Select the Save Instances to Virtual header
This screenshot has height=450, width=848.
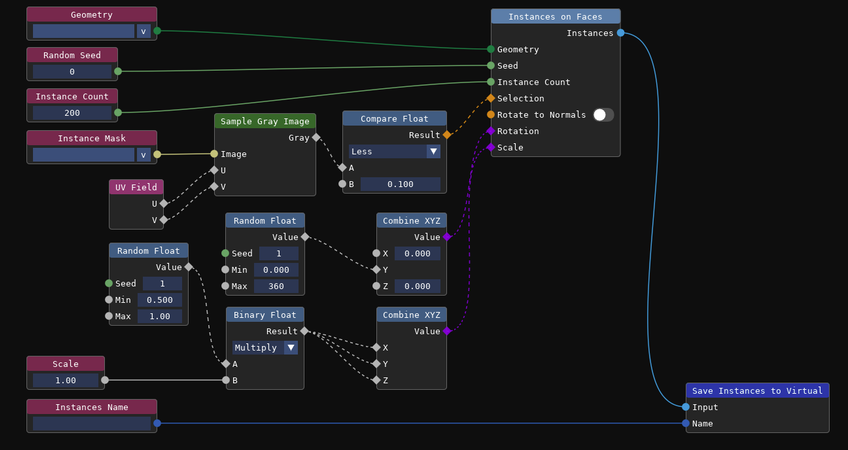757,391
